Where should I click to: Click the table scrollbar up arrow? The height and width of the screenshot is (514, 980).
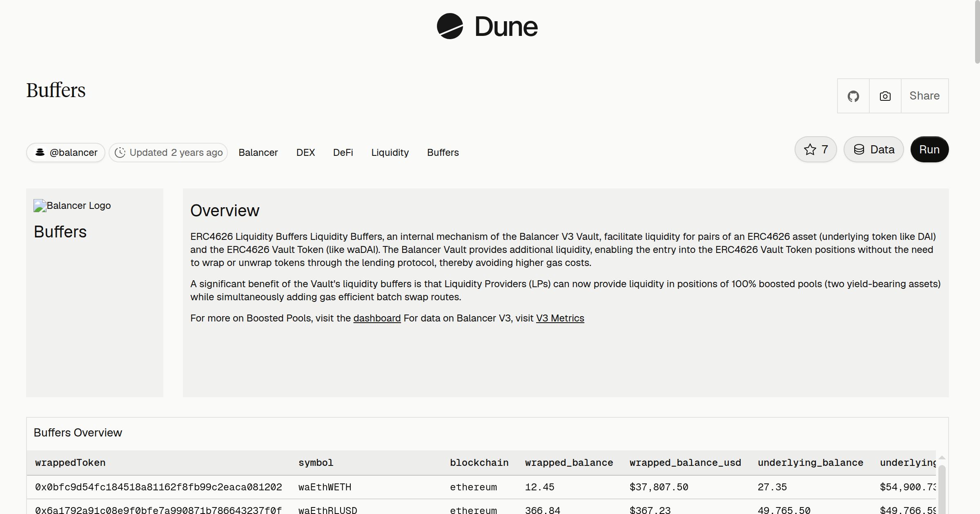[942, 458]
